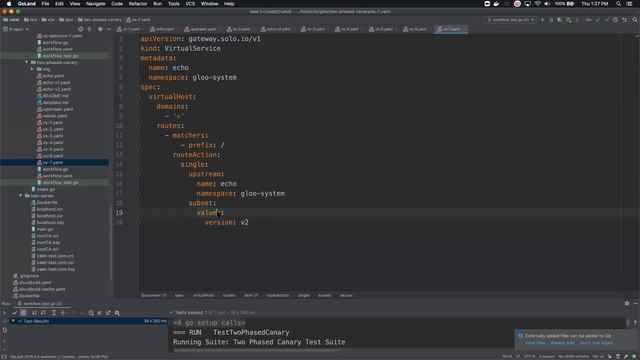640x360 pixels.
Task: Collapse all test results
Action: click(x=62, y=313)
